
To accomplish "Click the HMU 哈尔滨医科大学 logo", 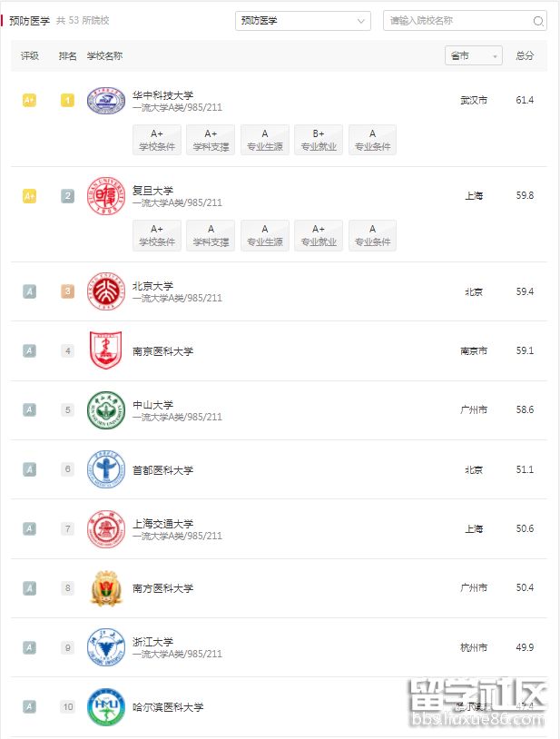I will pyautogui.click(x=107, y=707).
